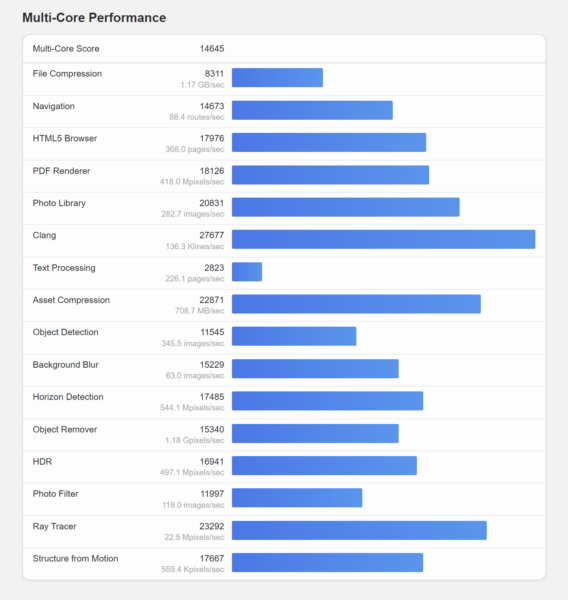Click the Horizon Detection label
The width and height of the screenshot is (568, 600).
coord(68,397)
